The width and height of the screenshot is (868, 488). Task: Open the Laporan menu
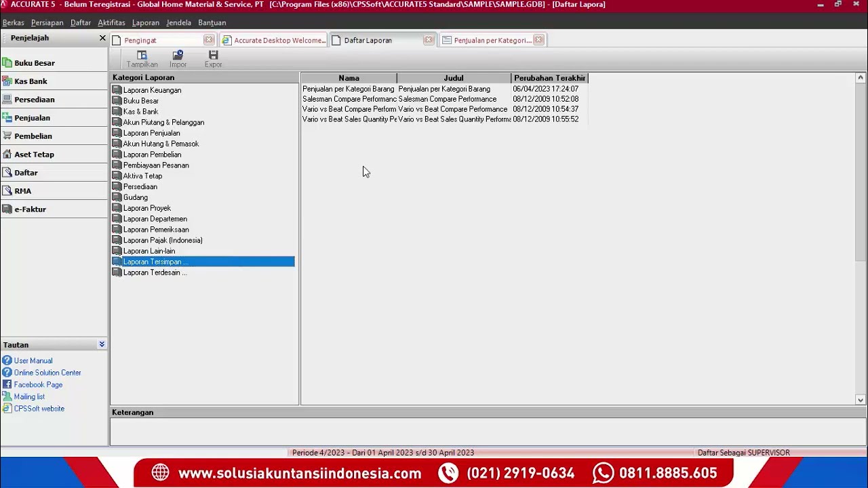point(146,22)
